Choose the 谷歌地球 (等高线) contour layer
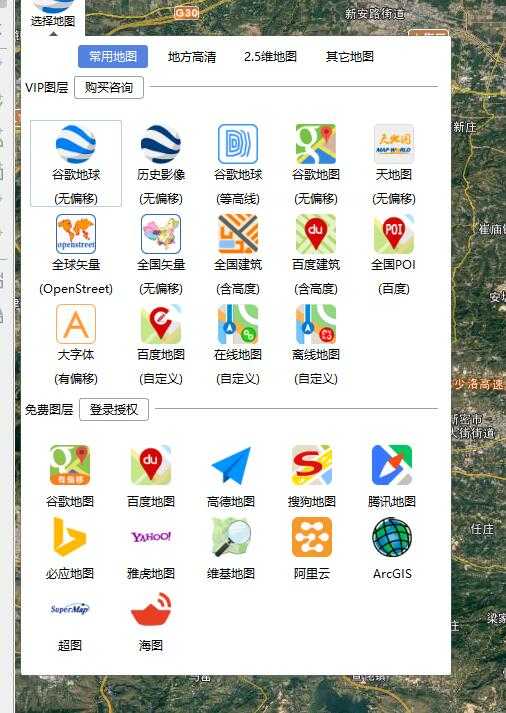Image resolution: width=506 pixels, height=713 pixels. [238, 163]
